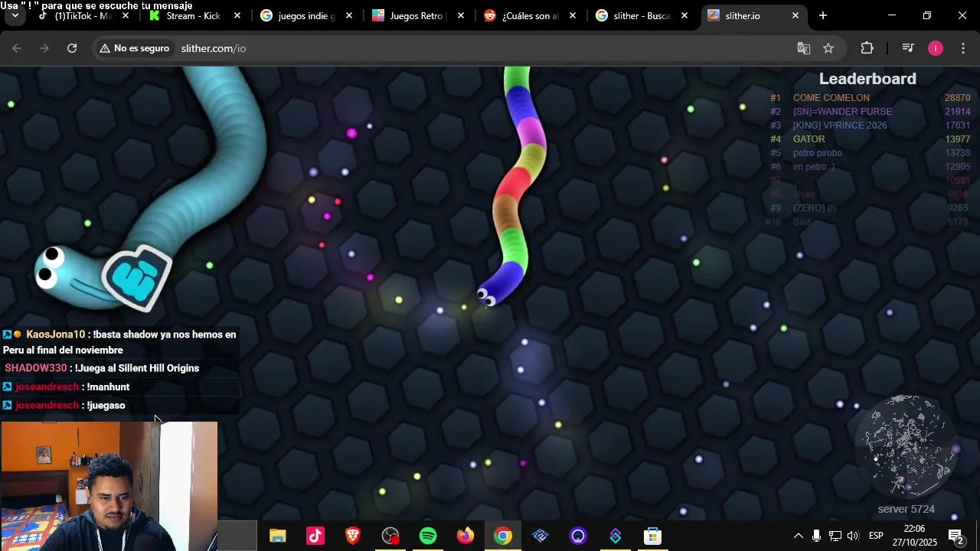The image size is (980, 551).
Task: Click leaderboard entry '[SN]=WANDER PURSE'
Action: (x=842, y=112)
